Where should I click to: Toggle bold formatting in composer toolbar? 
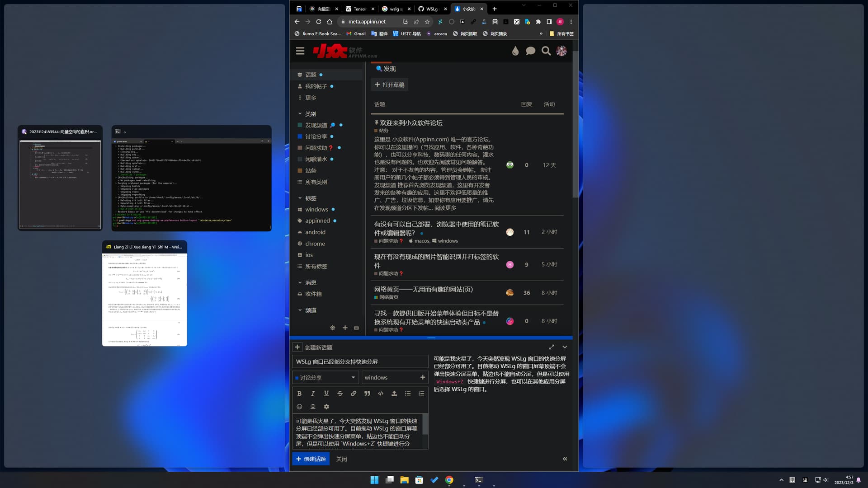[x=299, y=394]
